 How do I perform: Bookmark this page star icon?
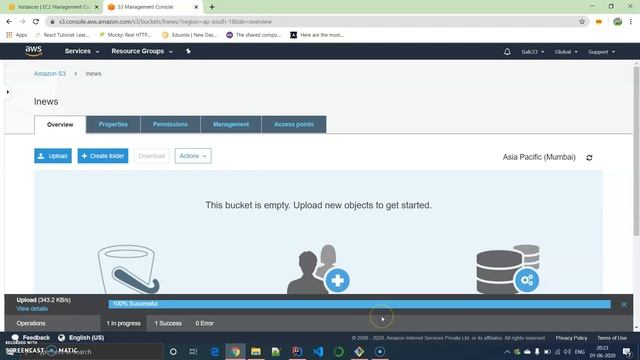(x=582, y=22)
